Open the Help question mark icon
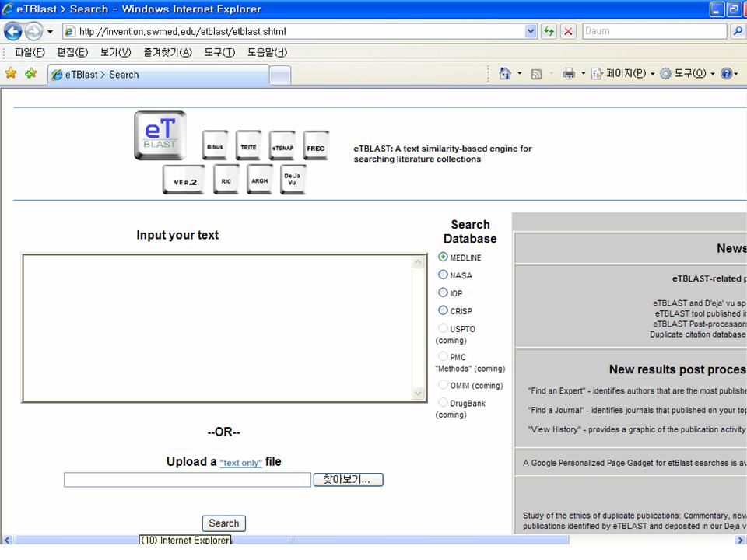The image size is (747, 560). tap(727, 73)
